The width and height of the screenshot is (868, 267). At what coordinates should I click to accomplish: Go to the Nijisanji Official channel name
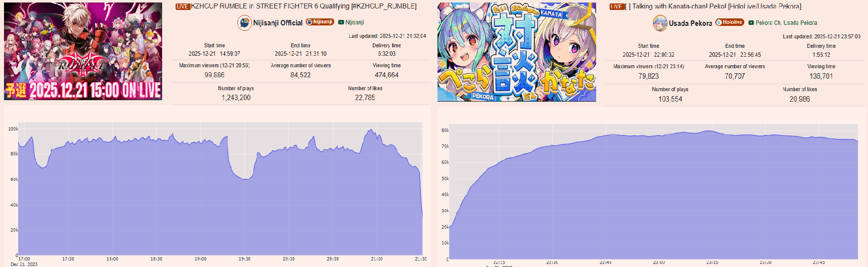(x=278, y=23)
